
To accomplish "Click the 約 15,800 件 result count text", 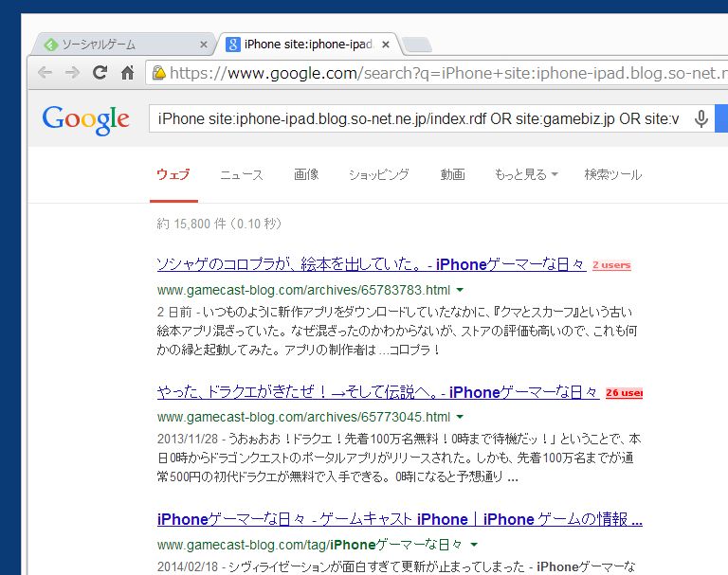I will click(x=219, y=224).
